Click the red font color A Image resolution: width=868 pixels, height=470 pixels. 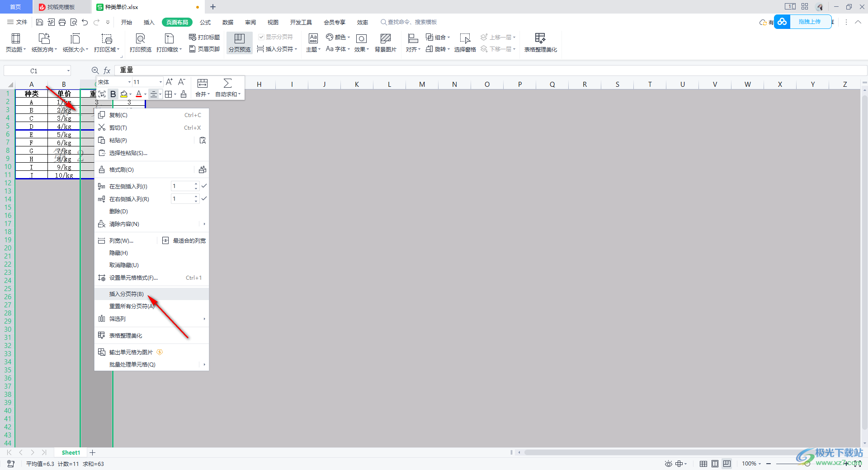(x=139, y=94)
